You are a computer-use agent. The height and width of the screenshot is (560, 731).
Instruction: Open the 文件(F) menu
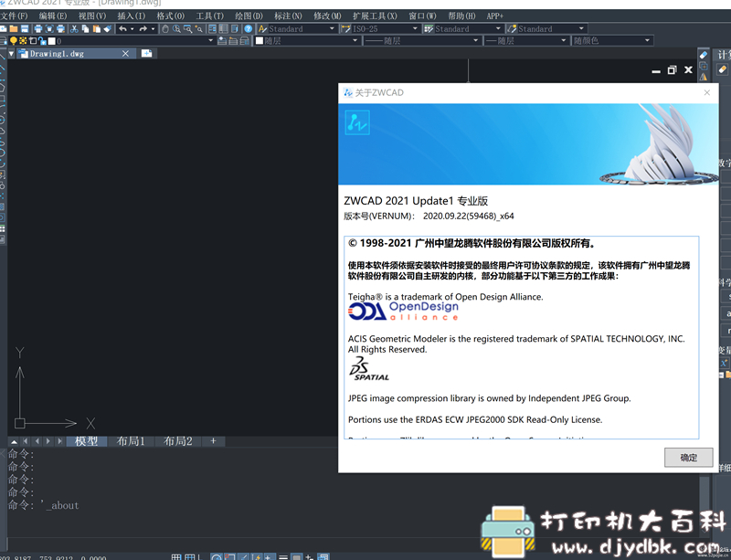(x=14, y=16)
